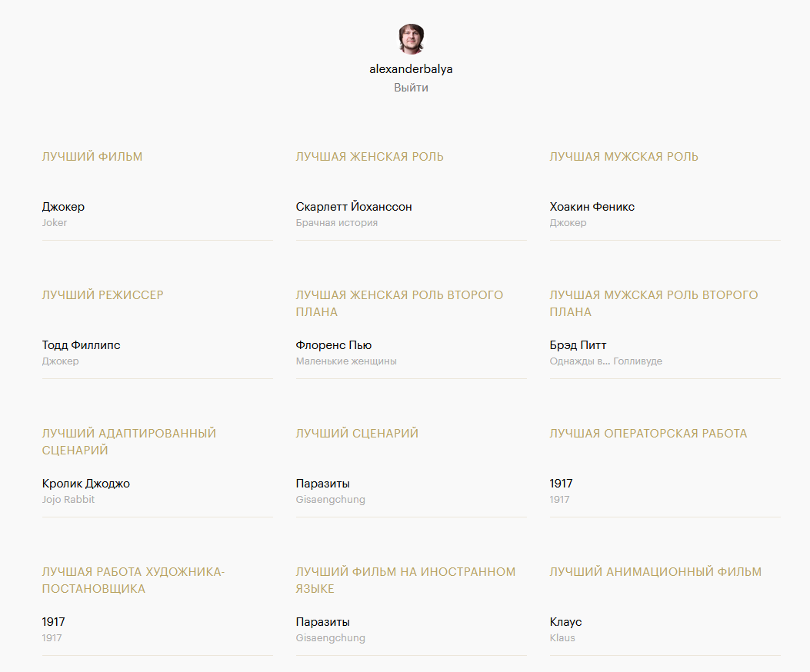Screen dimensions: 810x672
Task: Open the Клаус animated film pick
Action: (x=566, y=622)
